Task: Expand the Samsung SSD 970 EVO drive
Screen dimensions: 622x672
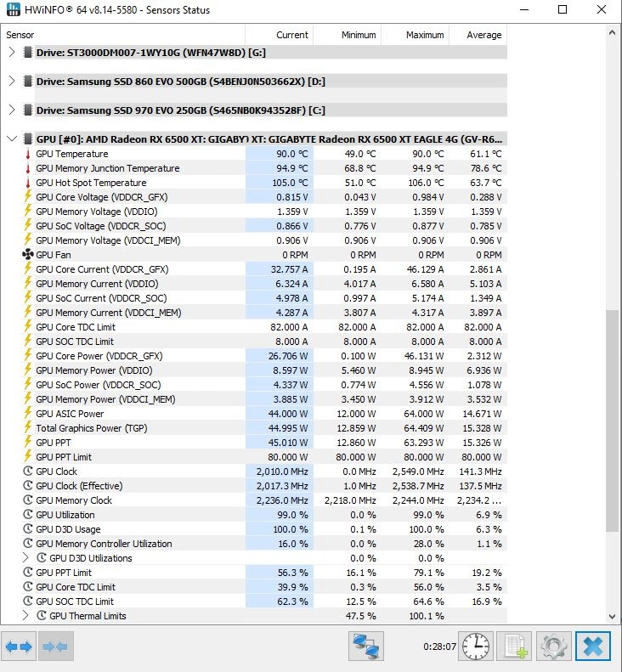Action: pos(12,110)
